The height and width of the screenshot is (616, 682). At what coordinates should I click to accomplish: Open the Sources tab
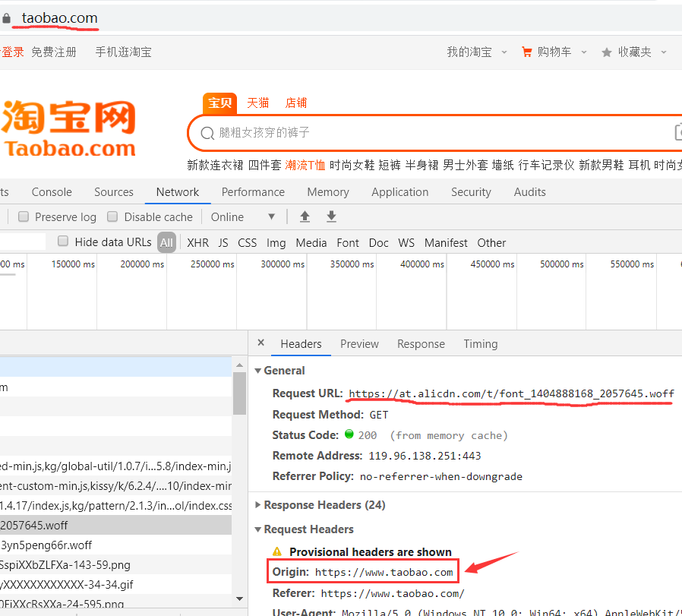(114, 192)
